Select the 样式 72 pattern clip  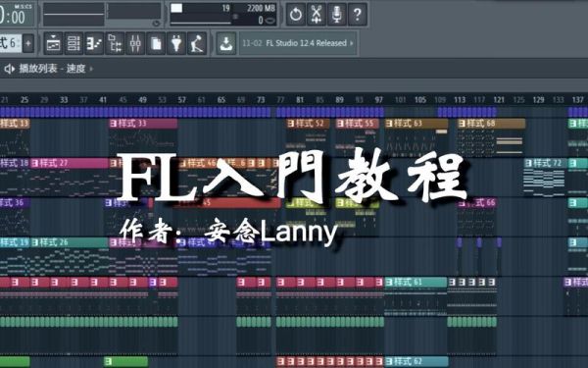click(546, 163)
